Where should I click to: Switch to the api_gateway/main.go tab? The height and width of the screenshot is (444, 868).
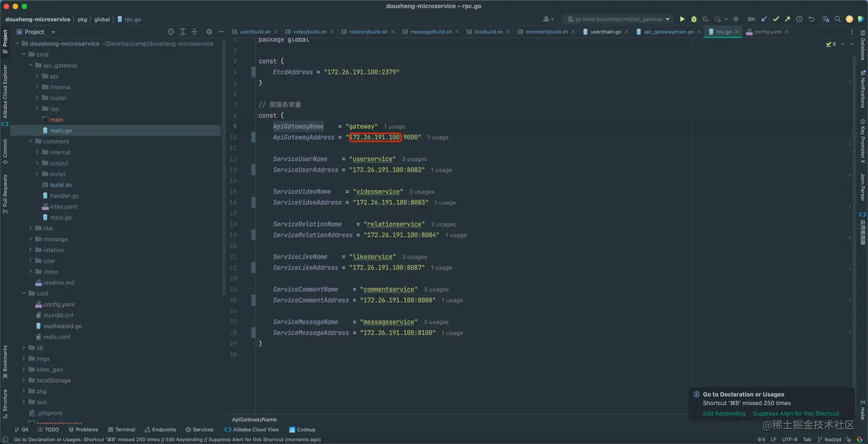pyautogui.click(x=669, y=32)
